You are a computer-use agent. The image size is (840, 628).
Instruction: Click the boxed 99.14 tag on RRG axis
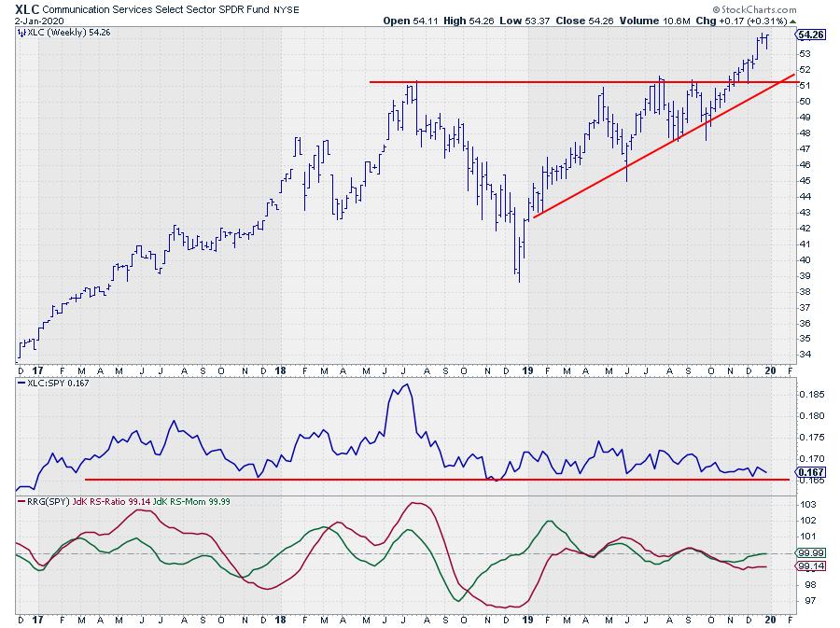click(x=810, y=566)
